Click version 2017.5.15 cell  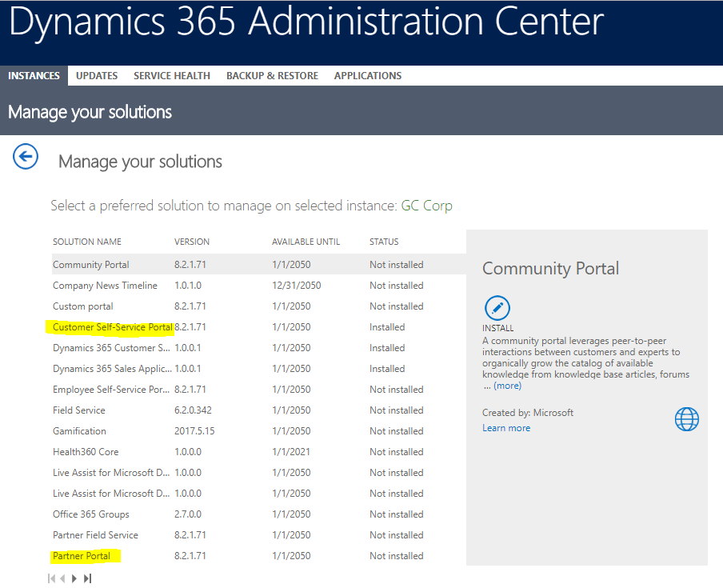194,430
